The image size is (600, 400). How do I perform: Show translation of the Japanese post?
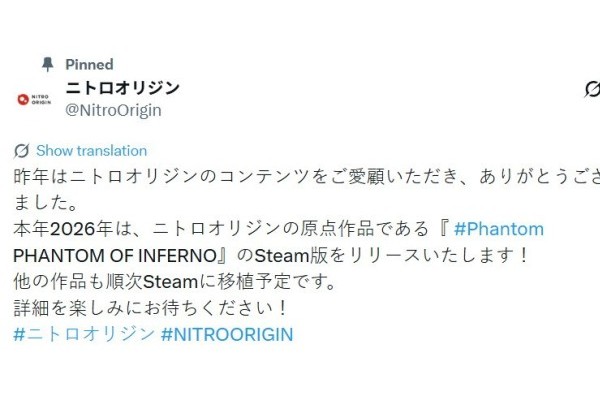[91, 151]
